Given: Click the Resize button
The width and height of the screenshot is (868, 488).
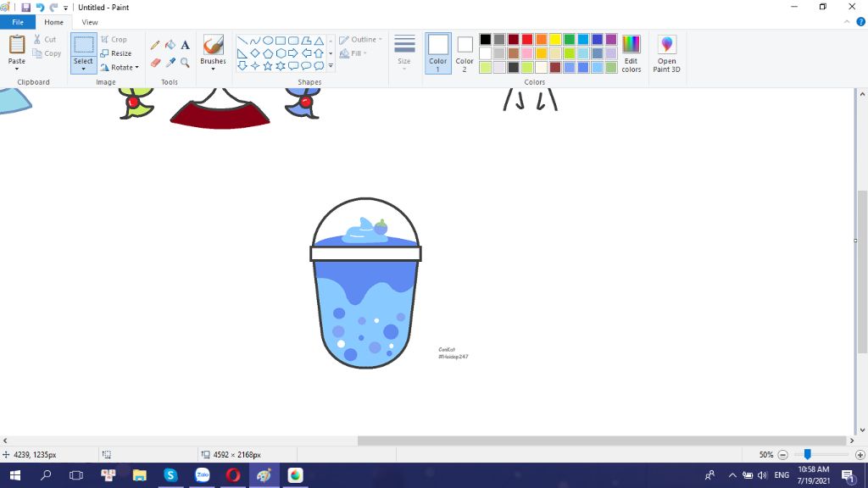Looking at the screenshot, I should pos(116,53).
